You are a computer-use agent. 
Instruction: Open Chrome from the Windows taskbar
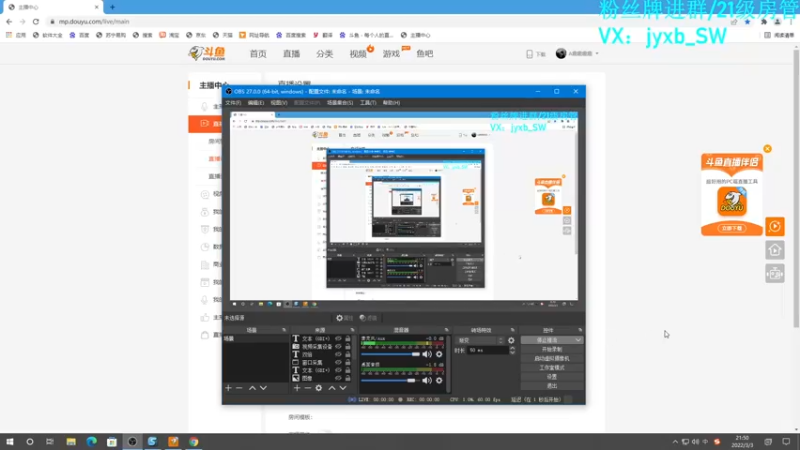[193, 442]
